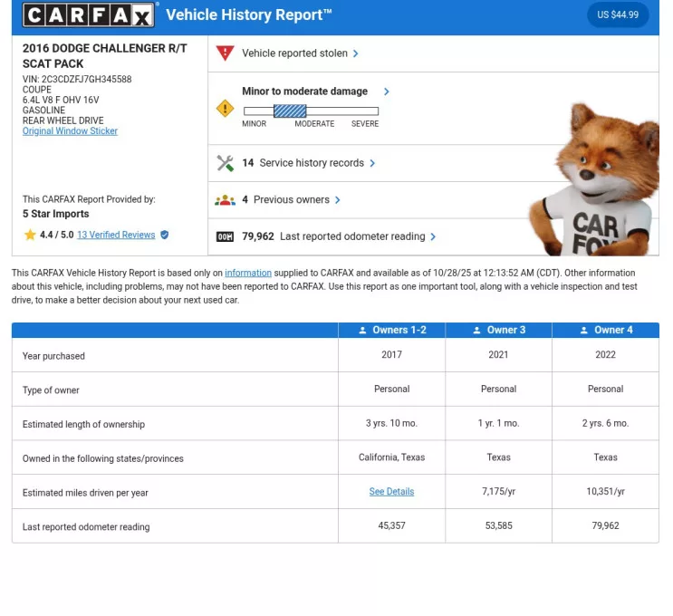
Task: Expand Last reported odometer reading chevron
Action: 433,237
